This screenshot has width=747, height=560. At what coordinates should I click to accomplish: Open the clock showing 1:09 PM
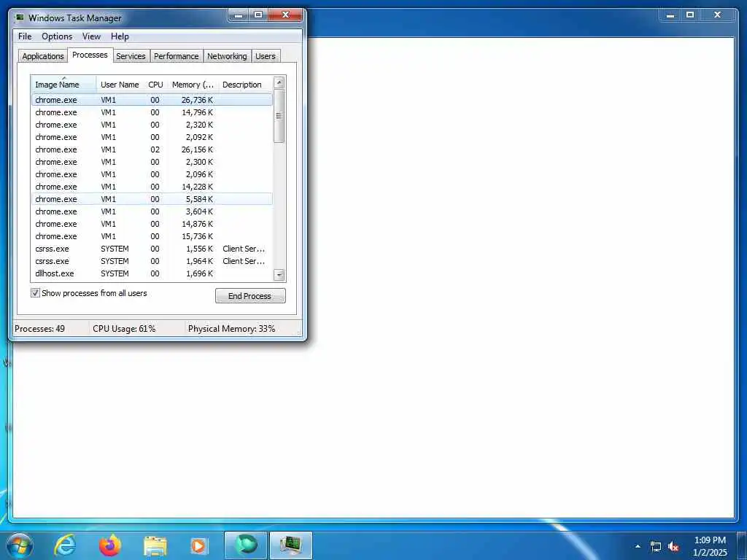(x=711, y=546)
